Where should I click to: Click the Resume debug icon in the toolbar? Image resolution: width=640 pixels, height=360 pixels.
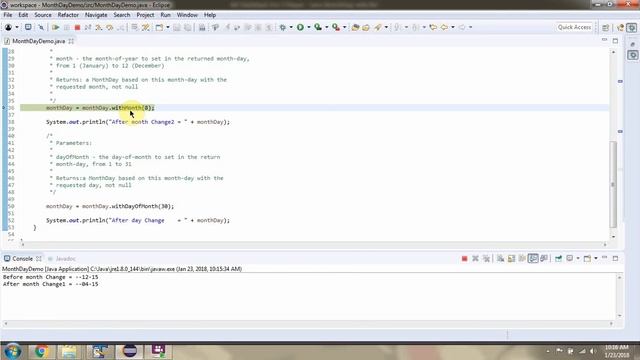(56, 27)
